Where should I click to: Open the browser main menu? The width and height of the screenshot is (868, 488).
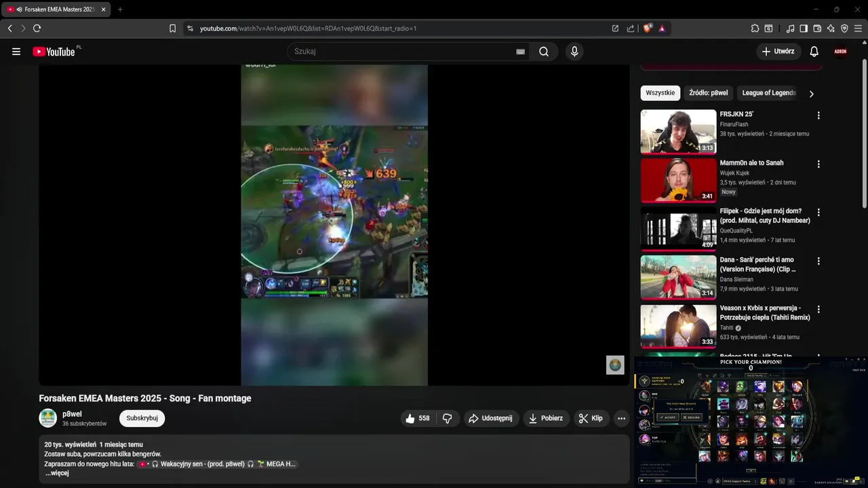(858, 28)
